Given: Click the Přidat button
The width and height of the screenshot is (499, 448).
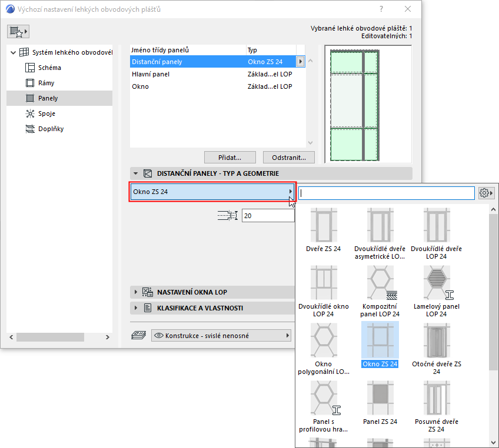Looking at the screenshot, I should [229, 157].
